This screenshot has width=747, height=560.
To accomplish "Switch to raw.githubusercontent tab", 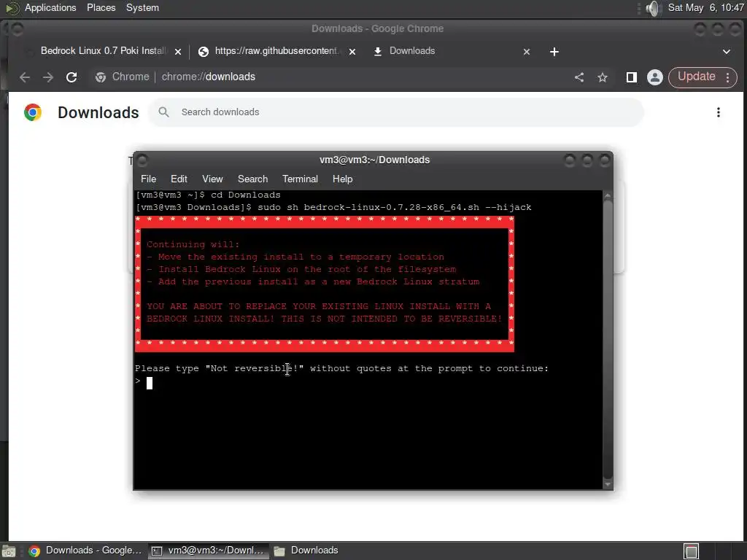I will click(x=276, y=51).
